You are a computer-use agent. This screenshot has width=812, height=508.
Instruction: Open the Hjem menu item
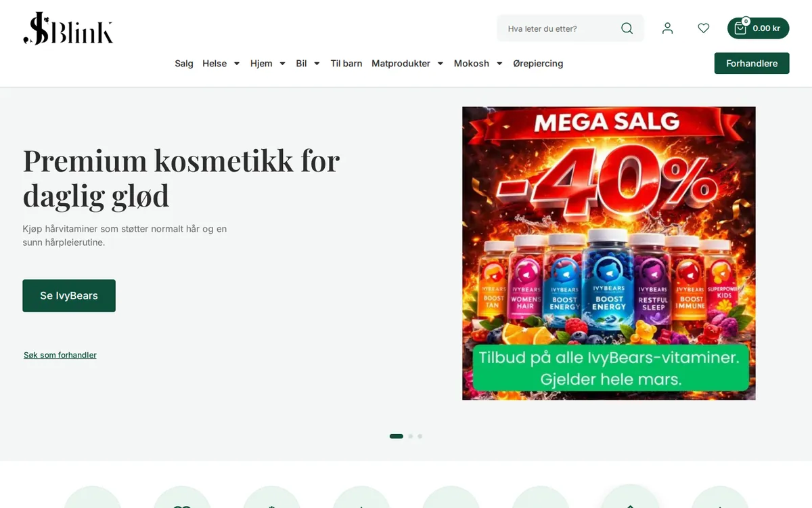[x=261, y=63]
